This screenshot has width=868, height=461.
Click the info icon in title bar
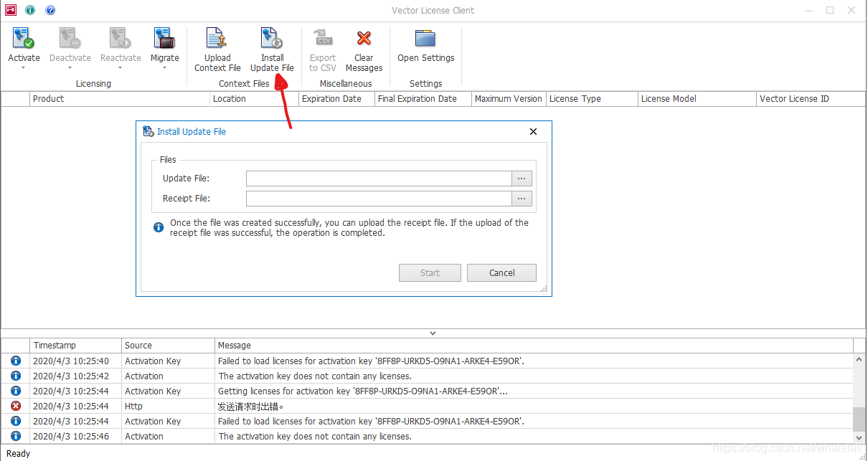(30, 10)
